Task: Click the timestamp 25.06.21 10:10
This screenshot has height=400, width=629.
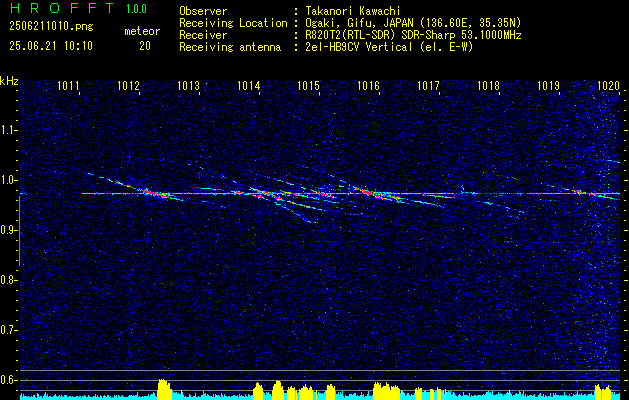Action: point(51,46)
